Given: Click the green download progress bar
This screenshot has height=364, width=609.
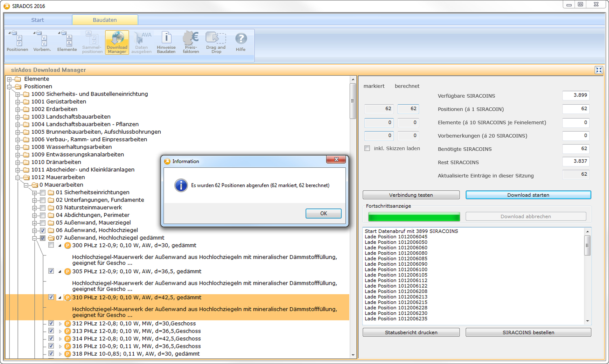Looking at the screenshot, I should pyautogui.click(x=414, y=217).
